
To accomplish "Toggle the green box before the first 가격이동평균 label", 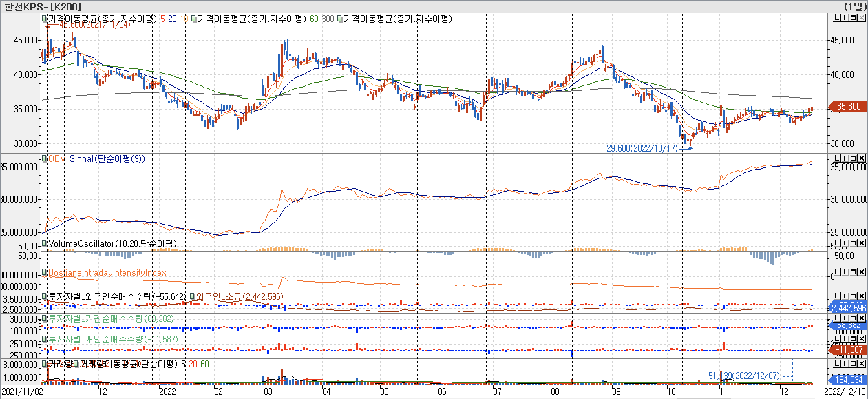I will (44, 19).
